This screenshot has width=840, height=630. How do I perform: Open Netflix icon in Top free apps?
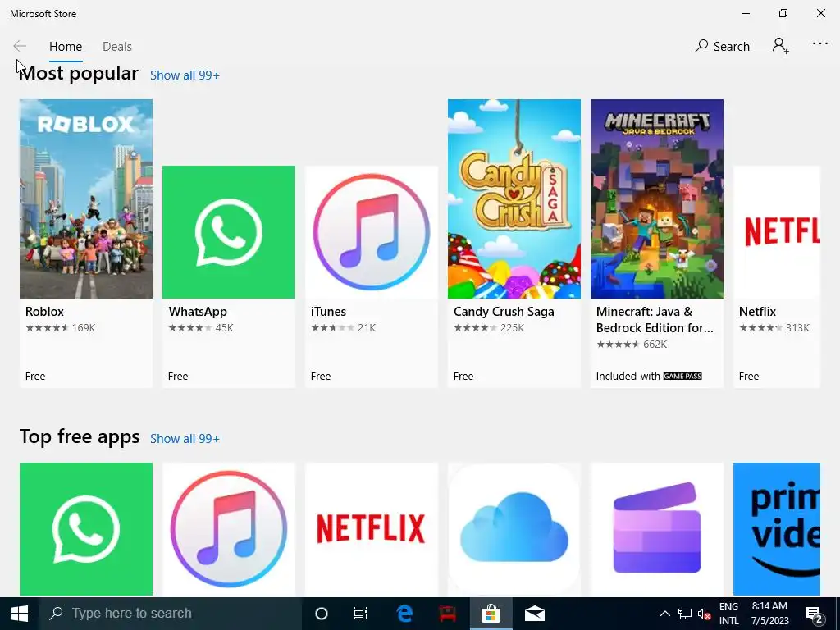coord(372,529)
